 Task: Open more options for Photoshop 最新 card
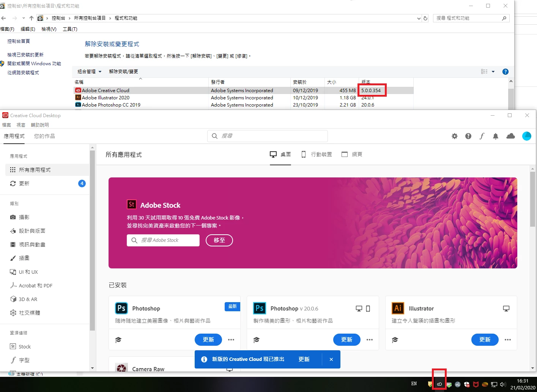pos(231,340)
